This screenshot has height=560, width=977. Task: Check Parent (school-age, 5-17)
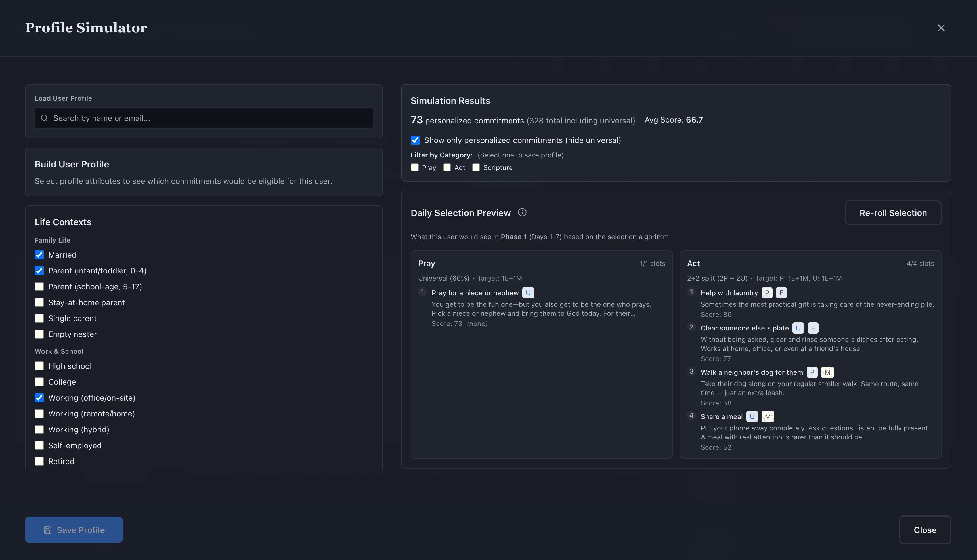39,287
